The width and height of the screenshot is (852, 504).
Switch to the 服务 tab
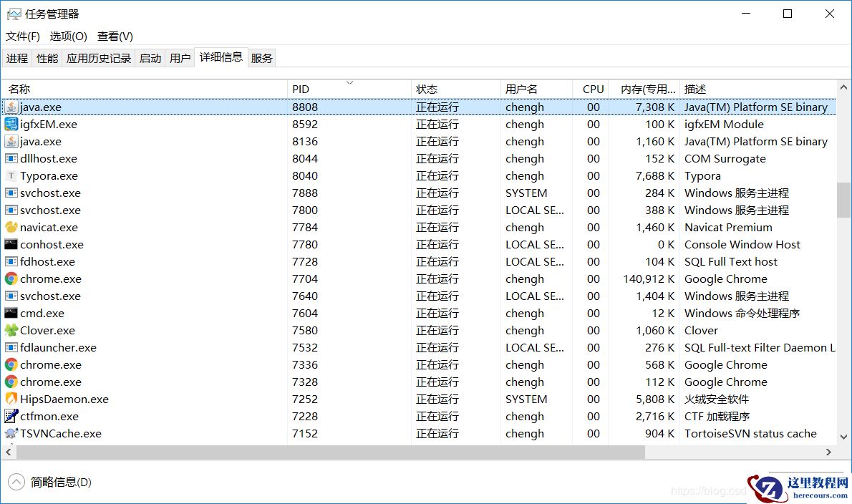click(x=261, y=58)
